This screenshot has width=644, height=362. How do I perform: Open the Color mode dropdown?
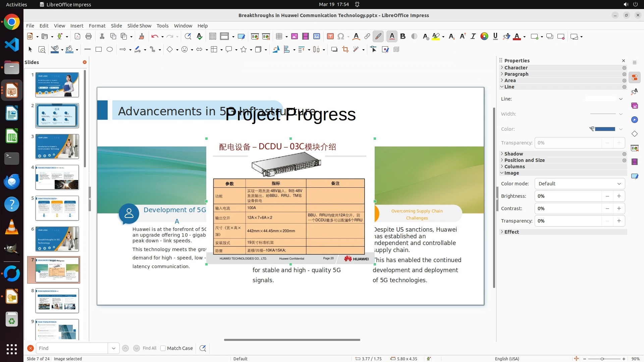[x=580, y=184]
